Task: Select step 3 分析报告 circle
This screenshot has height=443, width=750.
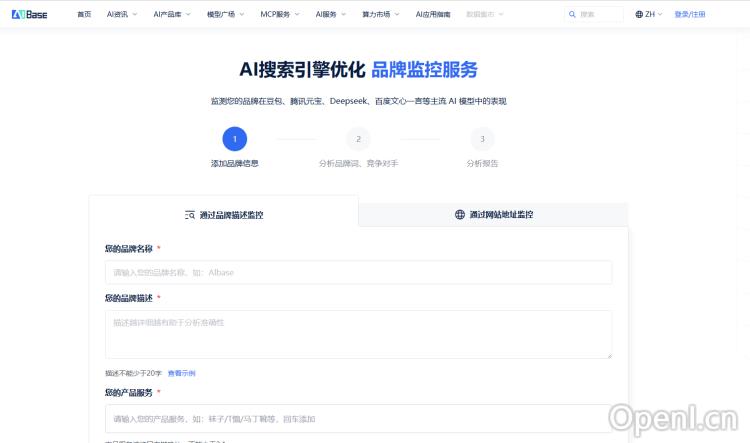Action: coord(482,139)
